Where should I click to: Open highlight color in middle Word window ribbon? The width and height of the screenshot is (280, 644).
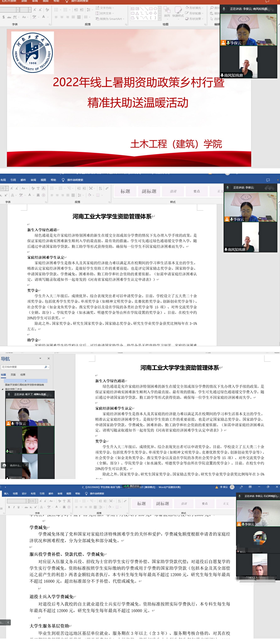coord(21,195)
